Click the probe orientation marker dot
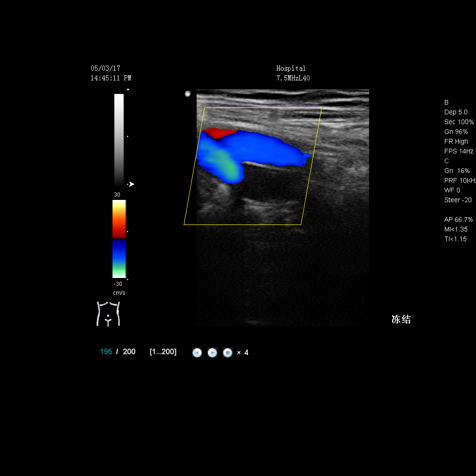The width and height of the screenshot is (476, 476). click(188, 94)
